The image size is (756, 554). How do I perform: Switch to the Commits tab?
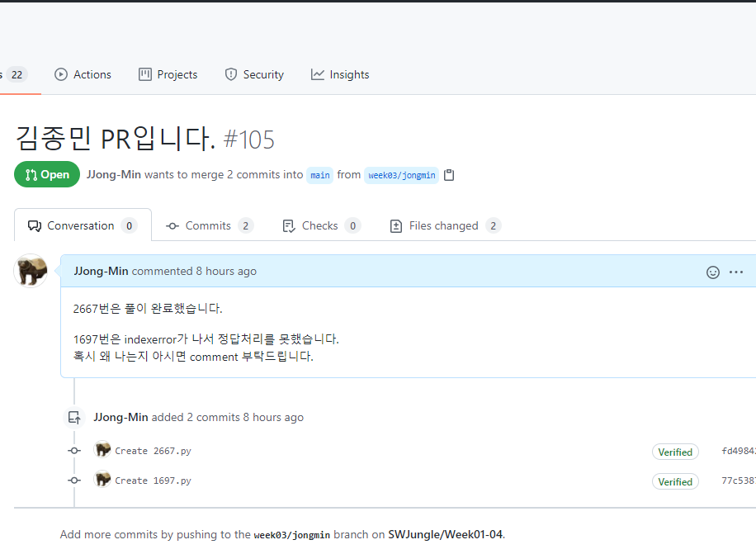pyautogui.click(x=210, y=225)
